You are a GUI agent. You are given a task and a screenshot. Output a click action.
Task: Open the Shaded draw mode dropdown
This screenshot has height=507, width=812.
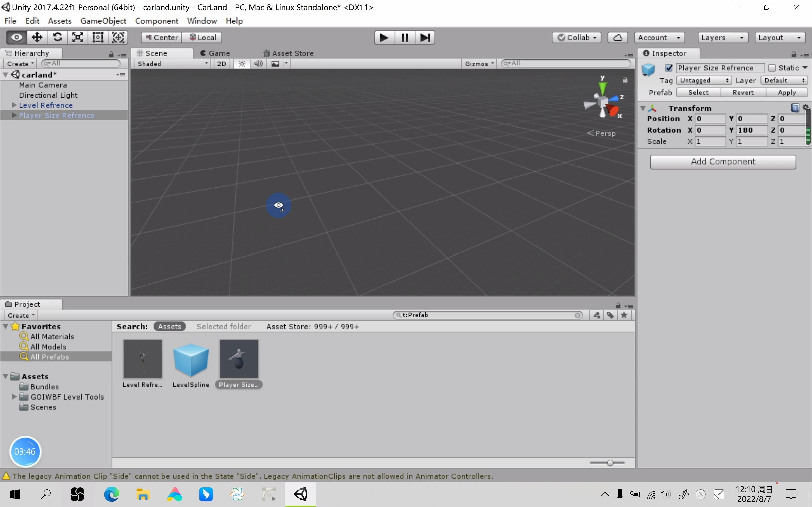[173, 64]
